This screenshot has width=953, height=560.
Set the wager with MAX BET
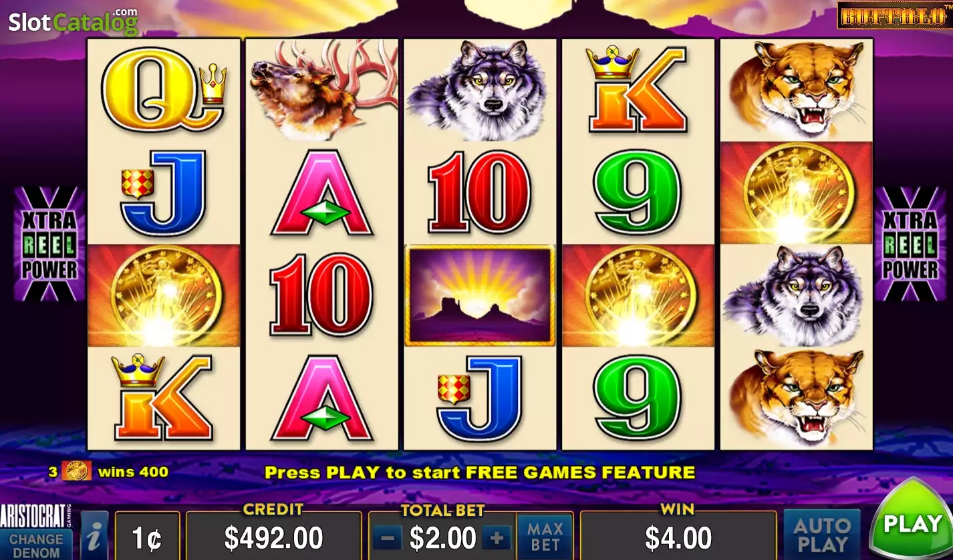point(545,537)
